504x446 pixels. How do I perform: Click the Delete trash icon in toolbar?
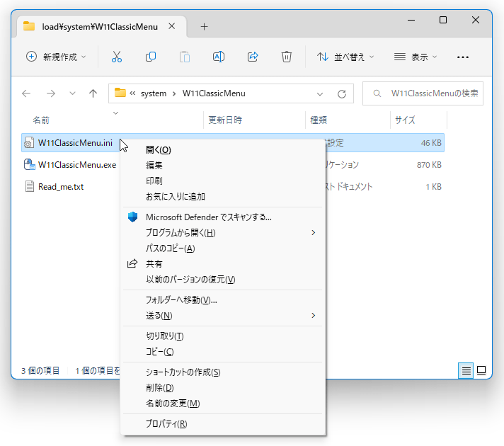(x=287, y=57)
